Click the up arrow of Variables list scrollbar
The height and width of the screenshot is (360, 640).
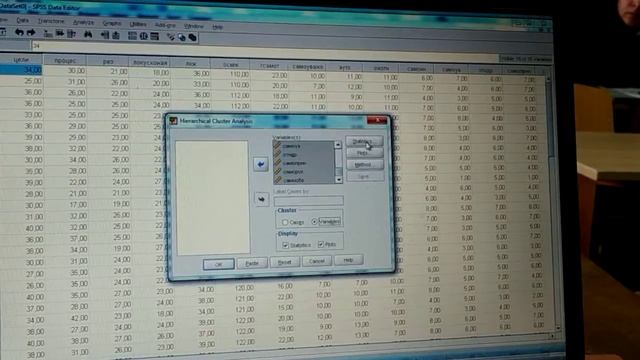338,145
